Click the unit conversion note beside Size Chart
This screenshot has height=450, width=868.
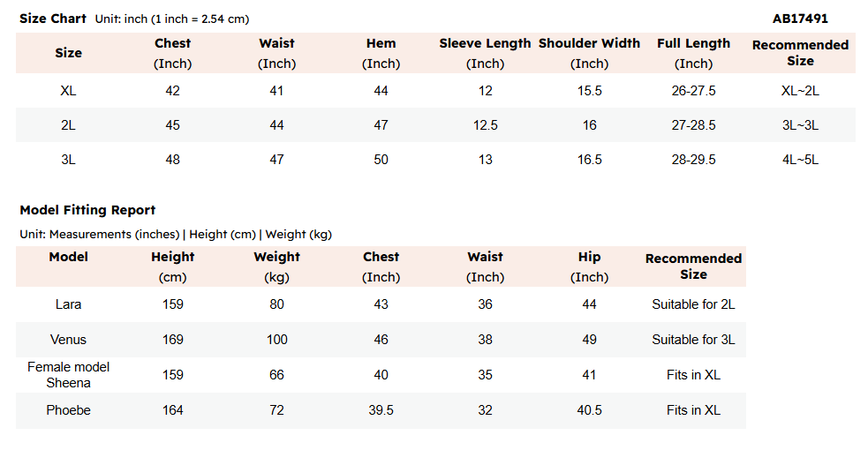[x=185, y=19]
